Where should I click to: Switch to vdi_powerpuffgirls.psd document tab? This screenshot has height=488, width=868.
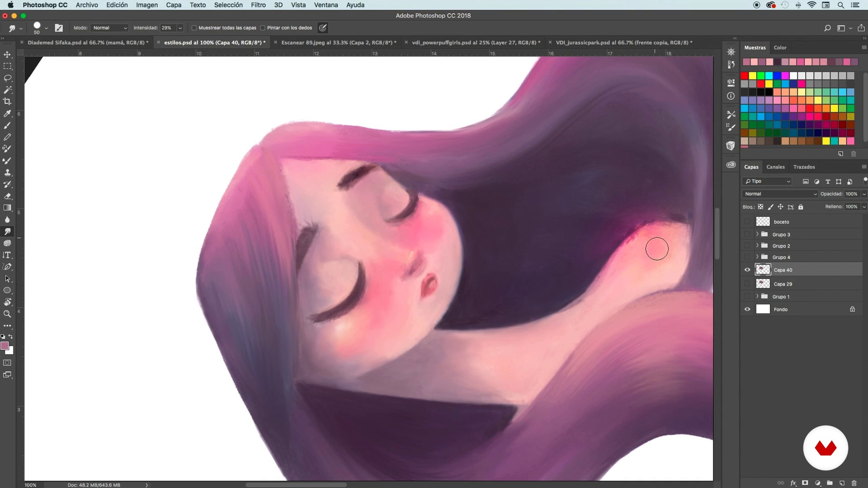coord(476,42)
